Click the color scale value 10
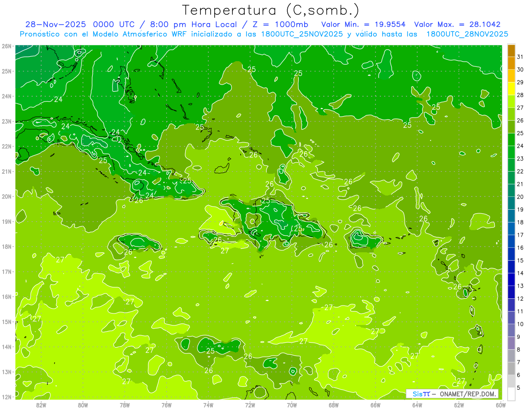This screenshot has width=532, height=411. (x=520, y=324)
